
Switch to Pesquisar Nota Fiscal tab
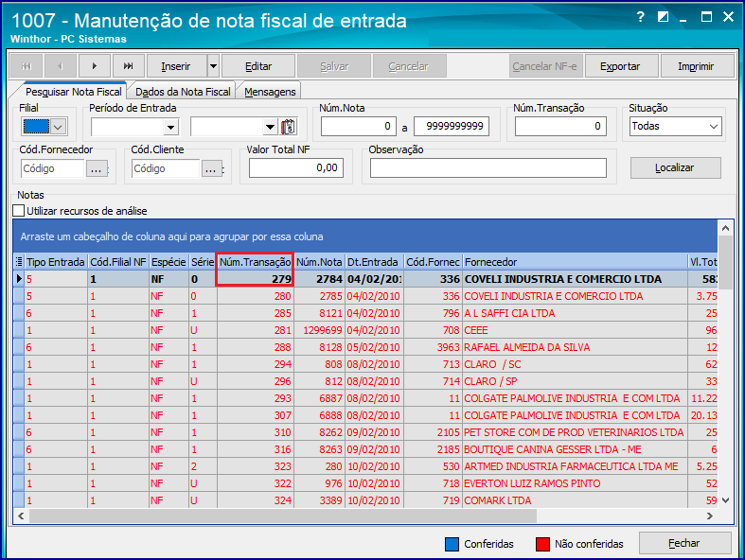73,92
